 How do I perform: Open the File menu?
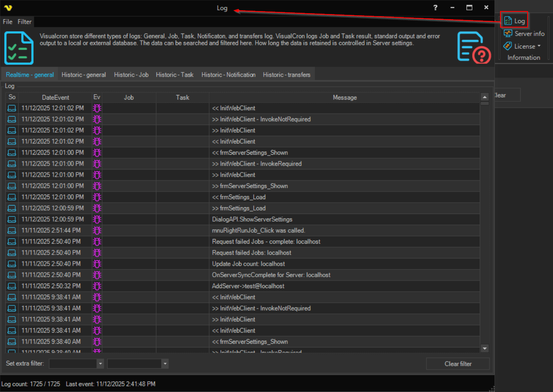pyautogui.click(x=8, y=22)
